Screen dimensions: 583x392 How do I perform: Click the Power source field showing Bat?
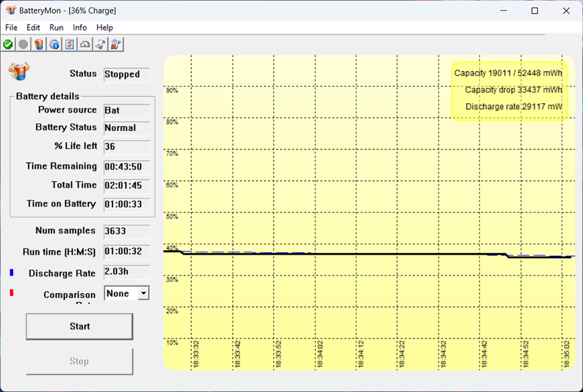click(127, 111)
